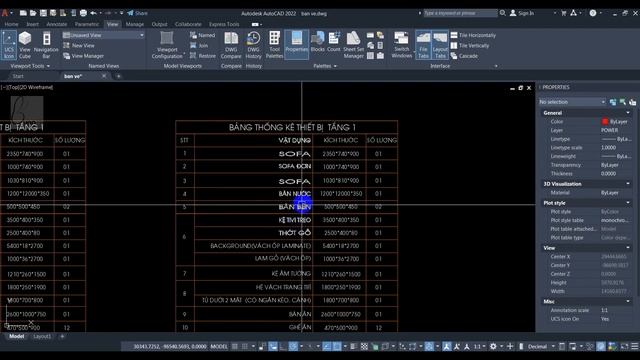
Task: Open the status bar customization menu icon
Action: coord(635,347)
